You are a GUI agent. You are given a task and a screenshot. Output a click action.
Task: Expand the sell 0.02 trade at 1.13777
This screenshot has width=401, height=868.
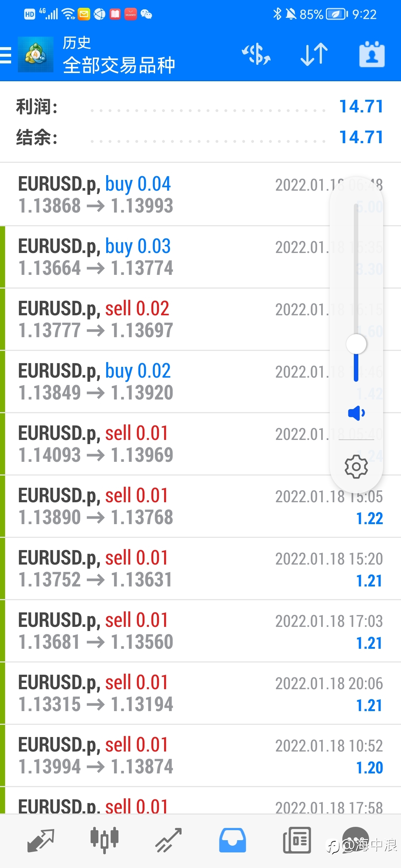(x=200, y=319)
